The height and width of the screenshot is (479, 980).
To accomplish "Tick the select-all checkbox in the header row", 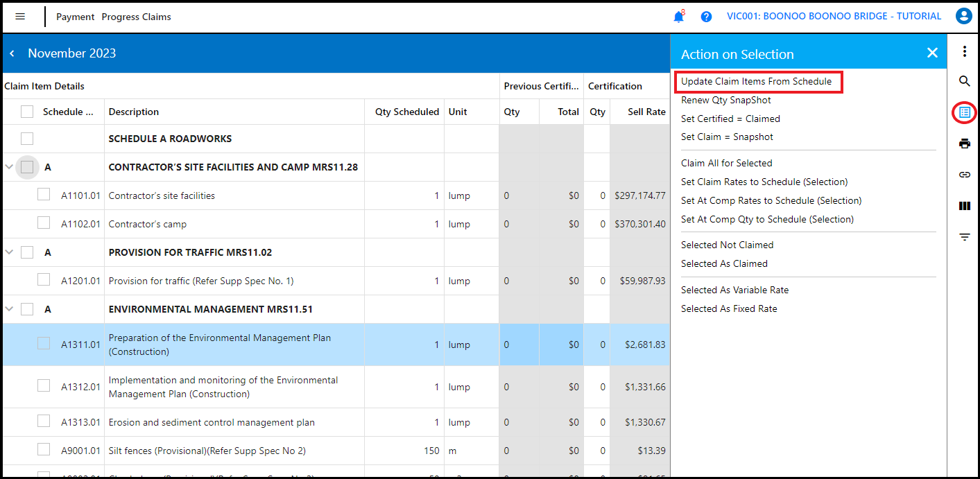I will [27, 112].
